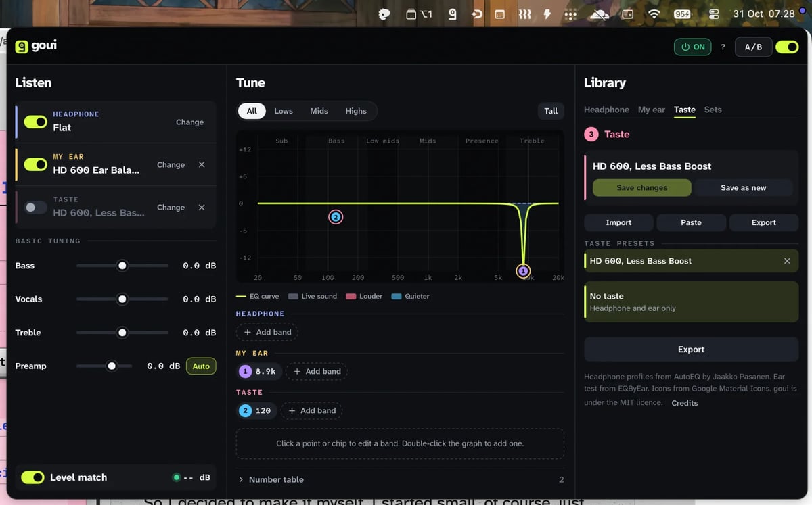Viewport: 812px width, 505px height.
Task: Select band point 1 on the EQ graph
Action: click(523, 271)
